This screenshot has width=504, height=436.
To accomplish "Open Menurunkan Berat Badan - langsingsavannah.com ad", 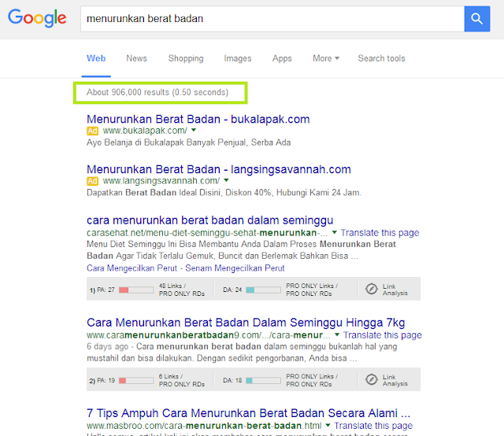I will point(219,169).
